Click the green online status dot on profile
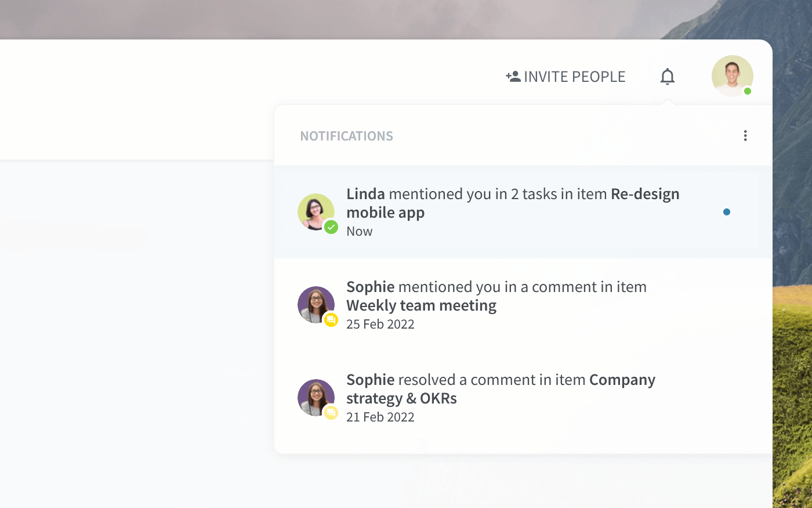Viewport: 812px width, 508px height. click(748, 91)
